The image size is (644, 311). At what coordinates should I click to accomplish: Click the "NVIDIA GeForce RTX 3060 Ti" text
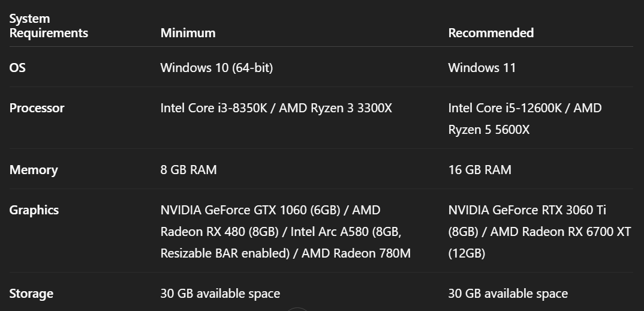pos(527,210)
